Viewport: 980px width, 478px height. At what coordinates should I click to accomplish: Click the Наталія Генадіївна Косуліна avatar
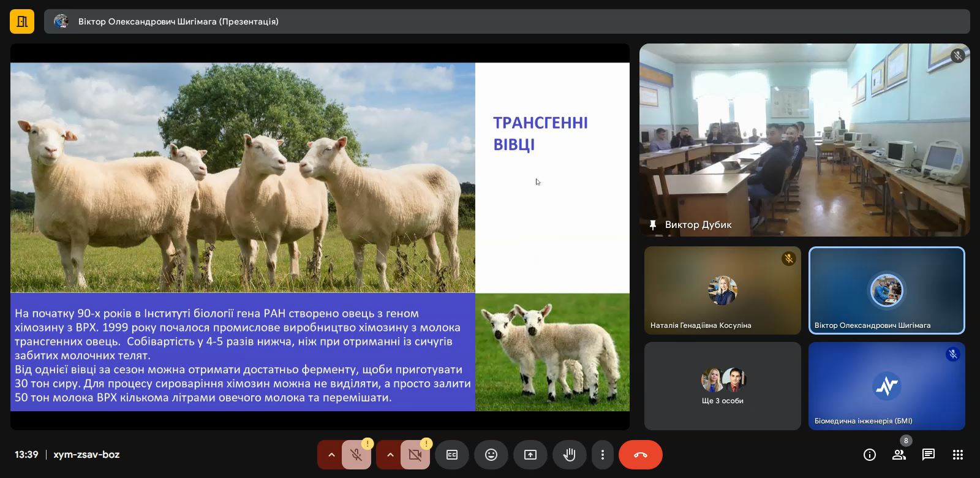tap(723, 290)
